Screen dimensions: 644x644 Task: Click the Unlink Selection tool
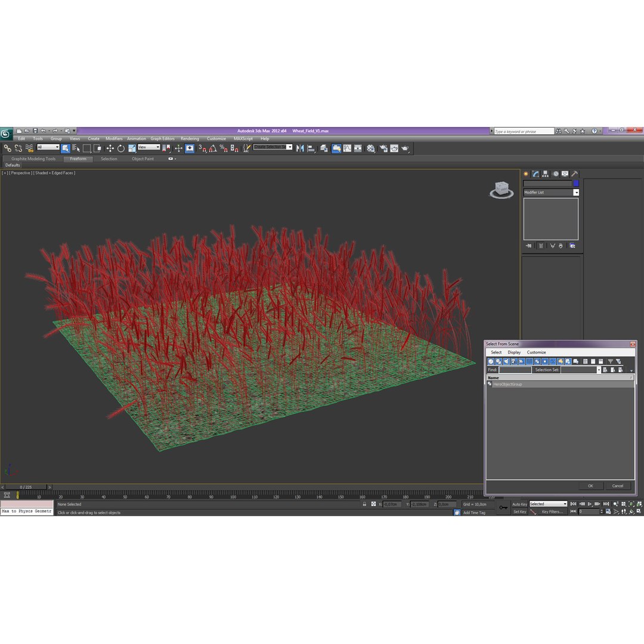tap(18, 148)
